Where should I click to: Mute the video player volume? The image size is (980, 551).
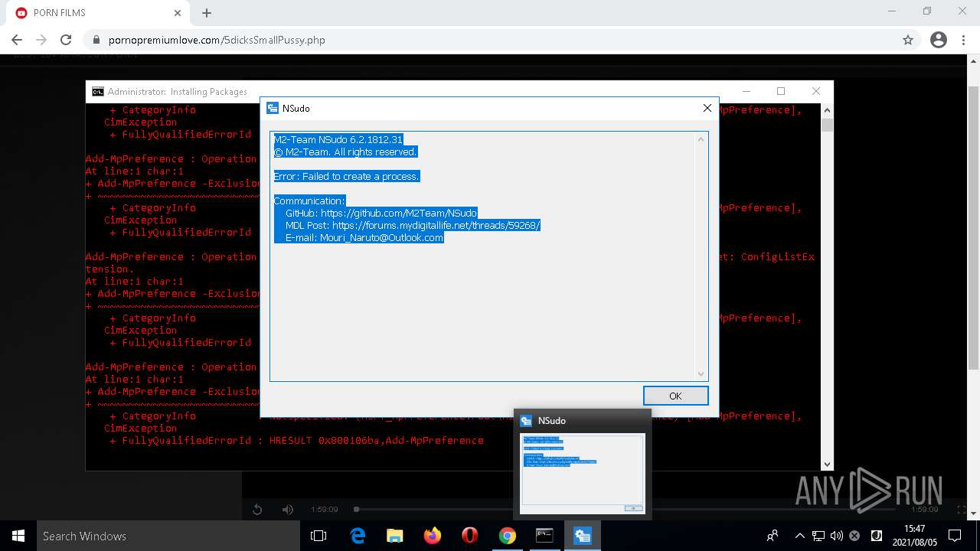point(288,510)
